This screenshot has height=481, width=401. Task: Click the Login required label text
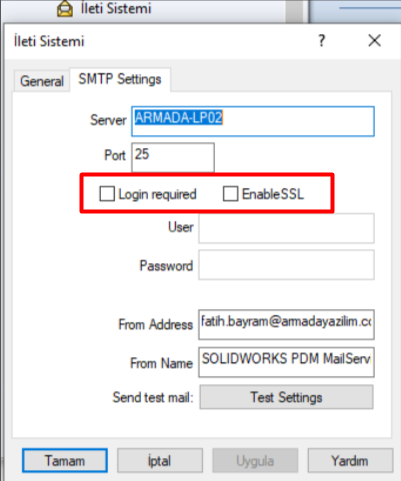click(157, 194)
